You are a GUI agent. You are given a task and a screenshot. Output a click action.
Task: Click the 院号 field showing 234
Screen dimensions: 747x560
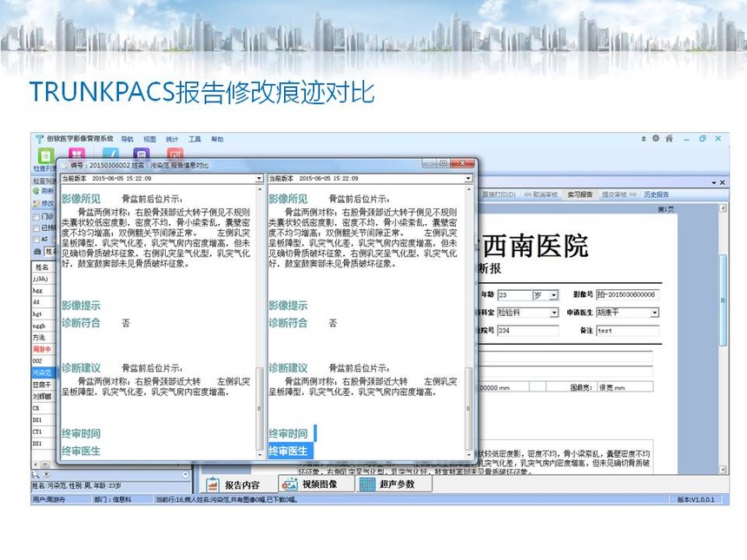528,331
